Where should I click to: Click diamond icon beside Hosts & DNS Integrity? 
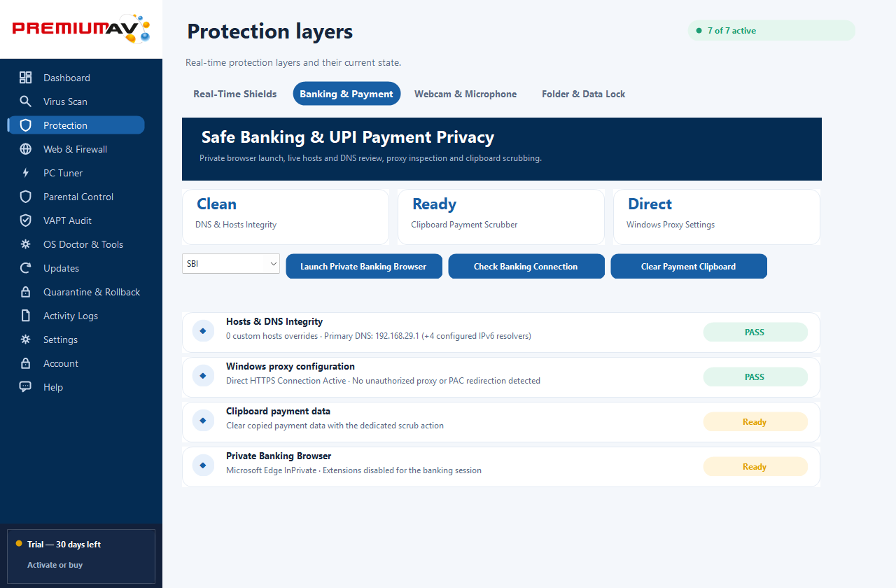click(203, 331)
